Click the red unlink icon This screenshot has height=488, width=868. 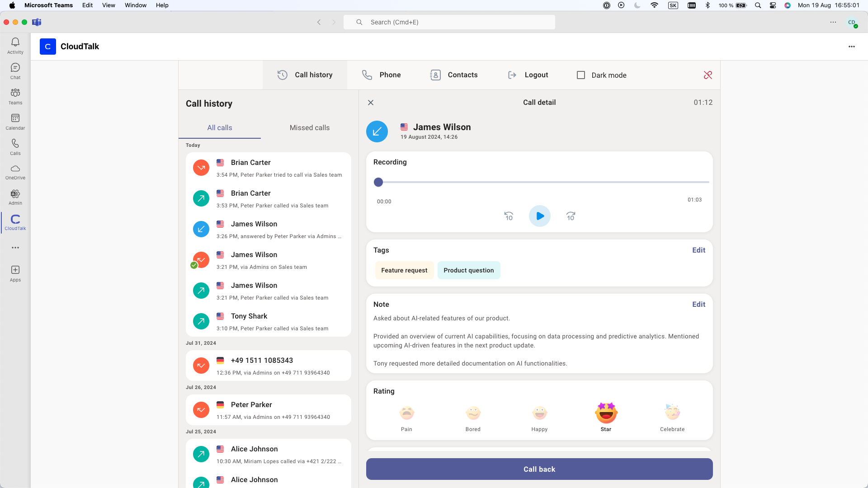coord(708,75)
